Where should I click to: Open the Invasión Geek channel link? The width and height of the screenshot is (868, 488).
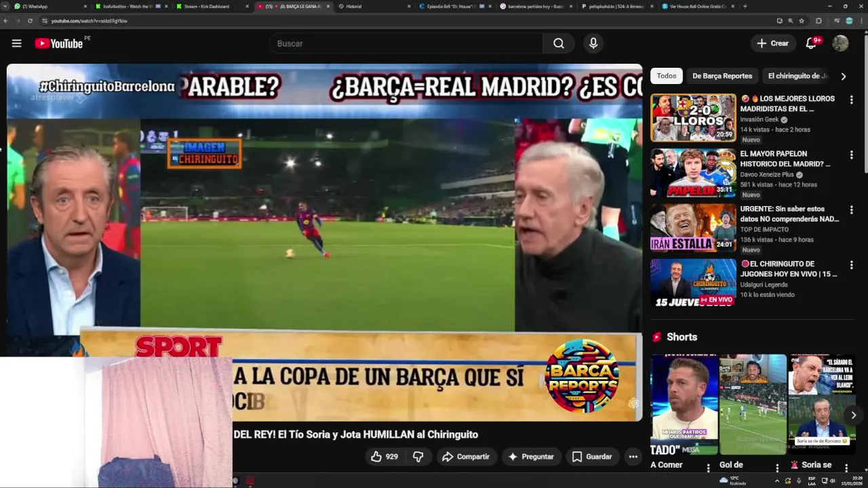(759, 119)
